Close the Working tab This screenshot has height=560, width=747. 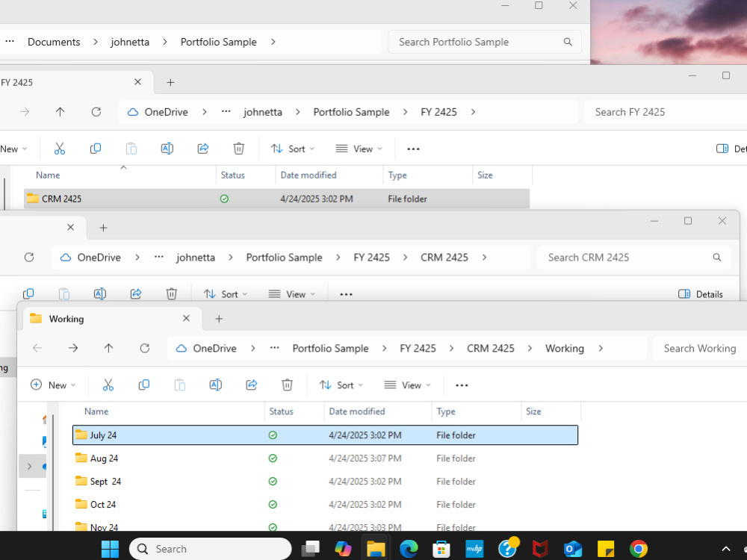pos(186,318)
